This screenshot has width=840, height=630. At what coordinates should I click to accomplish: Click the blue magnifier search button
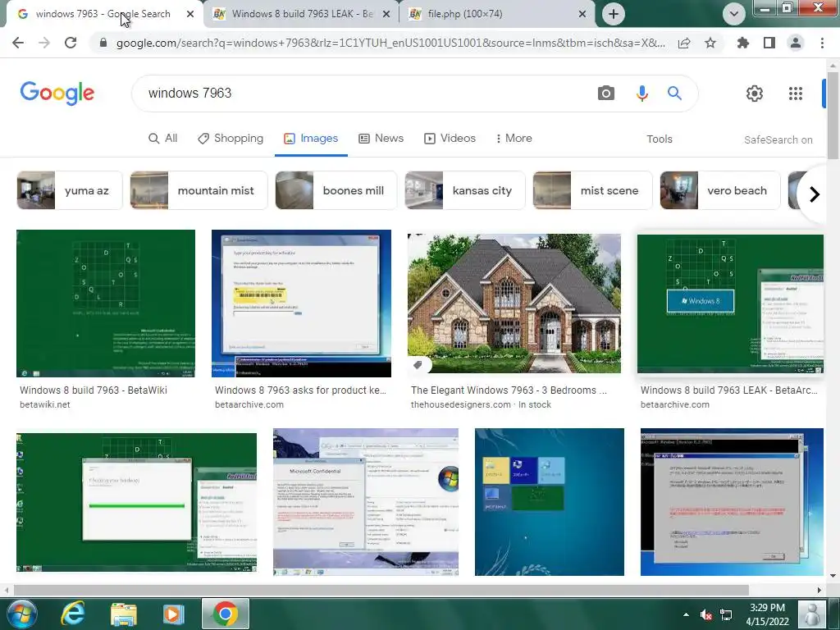point(674,94)
